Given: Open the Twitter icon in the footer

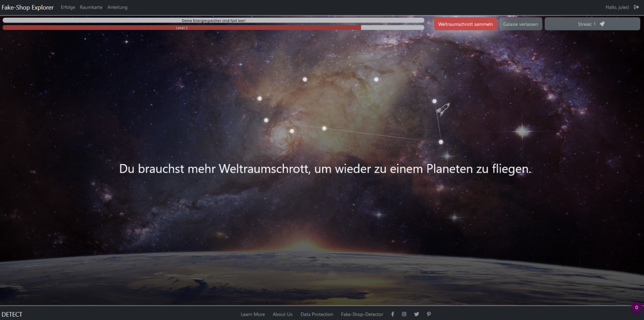Looking at the screenshot, I should pos(416,314).
